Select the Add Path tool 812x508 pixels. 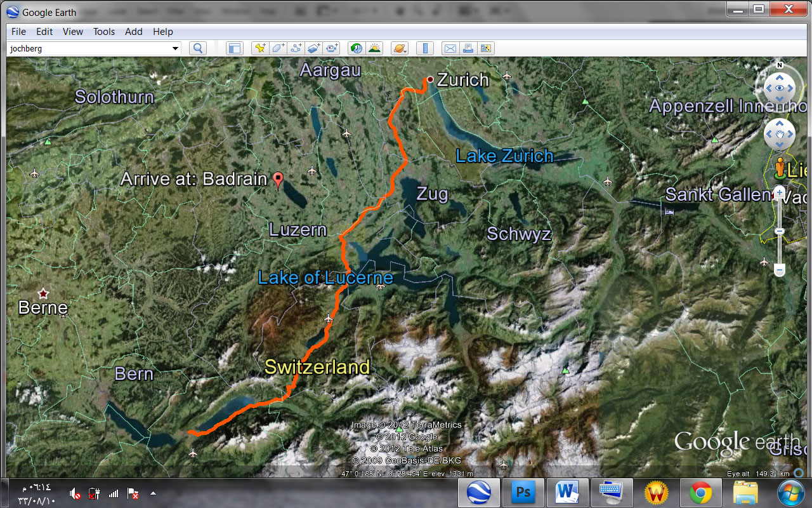pos(296,48)
